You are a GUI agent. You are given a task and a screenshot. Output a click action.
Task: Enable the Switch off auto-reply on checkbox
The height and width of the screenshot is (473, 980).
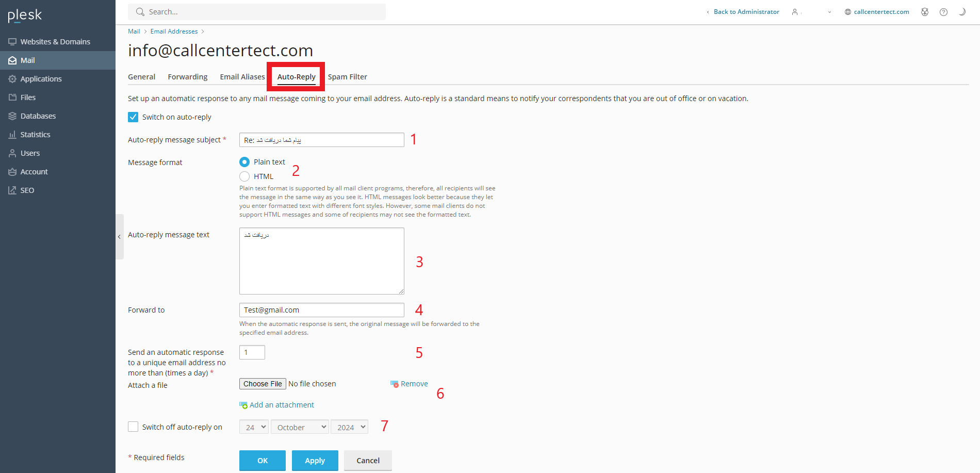click(133, 427)
